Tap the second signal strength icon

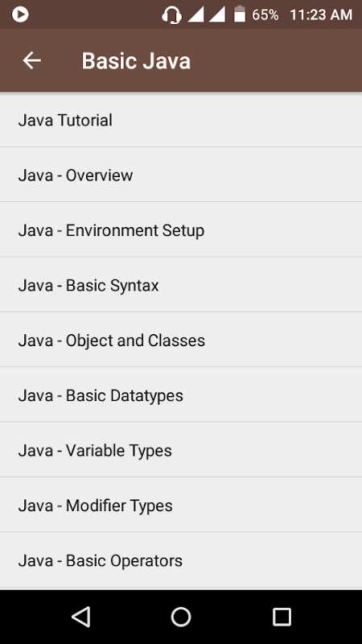click(x=217, y=14)
